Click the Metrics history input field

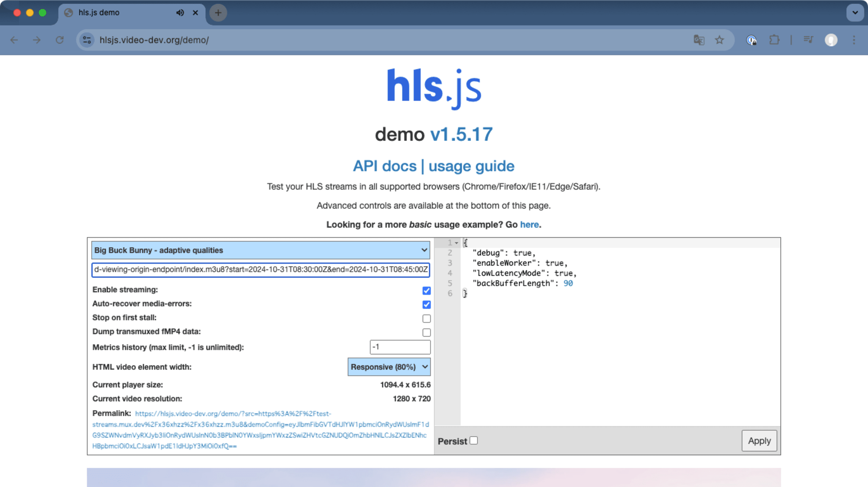click(x=400, y=347)
